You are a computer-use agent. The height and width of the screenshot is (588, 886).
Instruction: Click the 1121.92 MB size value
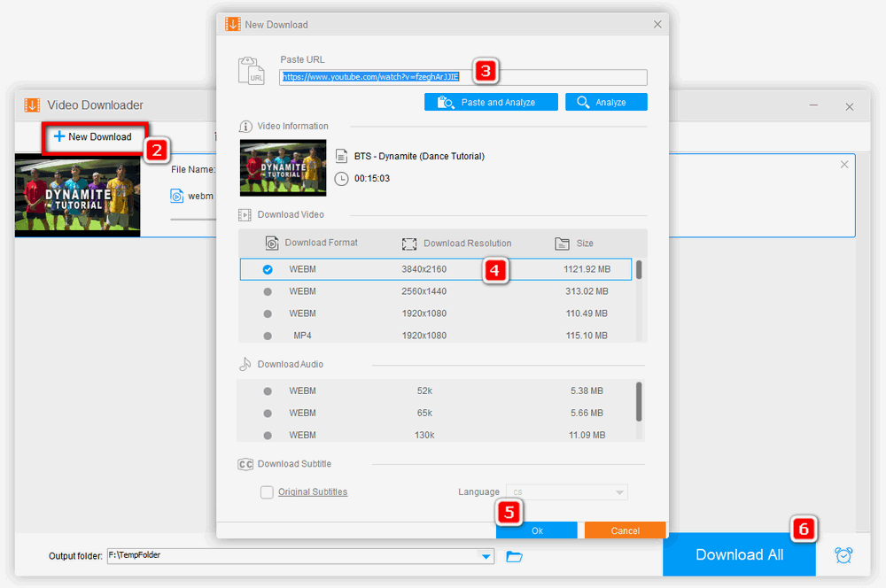587,269
